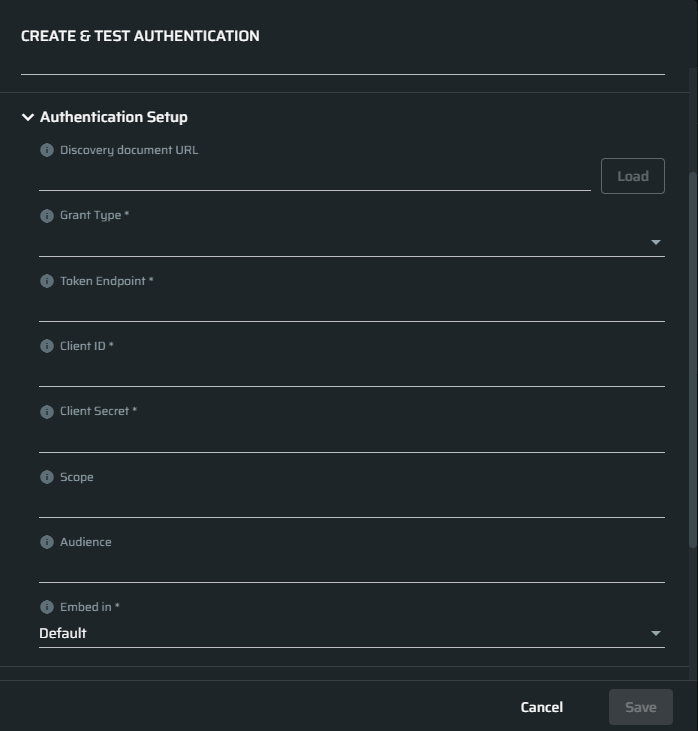Click the Audience info icon
The image size is (698, 731).
(x=47, y=542)
